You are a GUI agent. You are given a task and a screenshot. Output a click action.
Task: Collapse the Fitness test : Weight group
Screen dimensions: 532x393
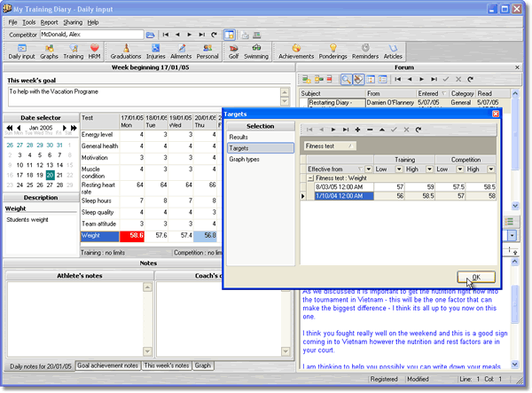tap(310, 178)
